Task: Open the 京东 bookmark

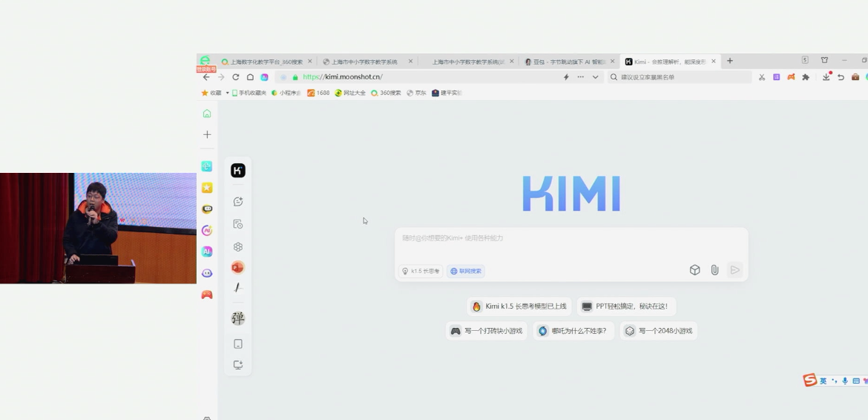Action: 417,93
